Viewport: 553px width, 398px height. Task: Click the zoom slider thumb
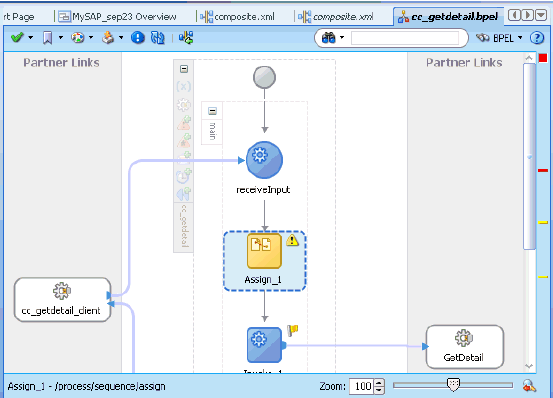click(453, 385)
